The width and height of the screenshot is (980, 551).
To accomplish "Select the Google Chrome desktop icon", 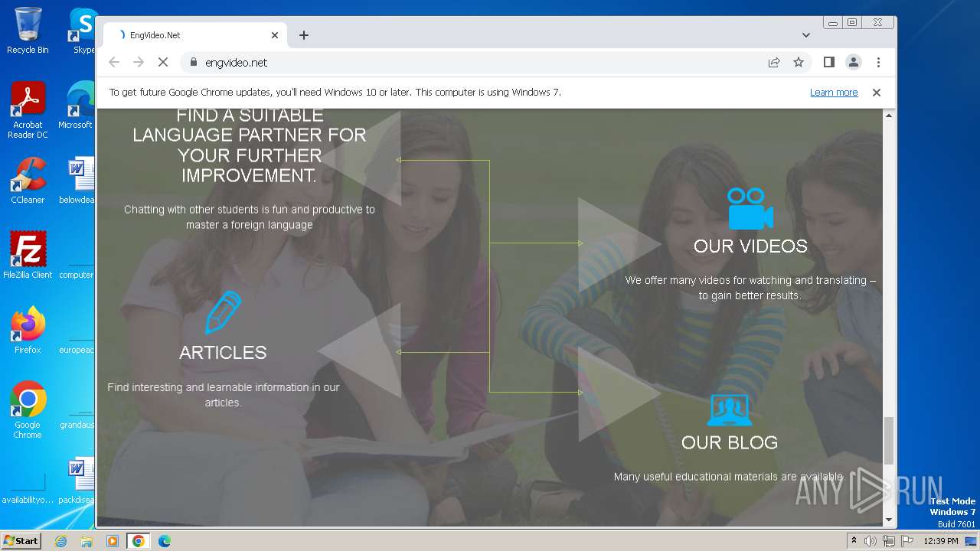I will click(x=28, y=410).
